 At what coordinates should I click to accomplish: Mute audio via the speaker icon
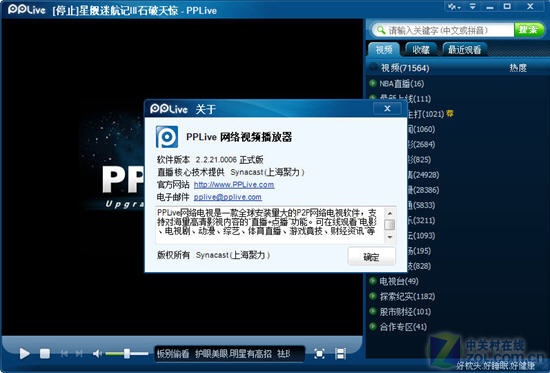point(97,353)
